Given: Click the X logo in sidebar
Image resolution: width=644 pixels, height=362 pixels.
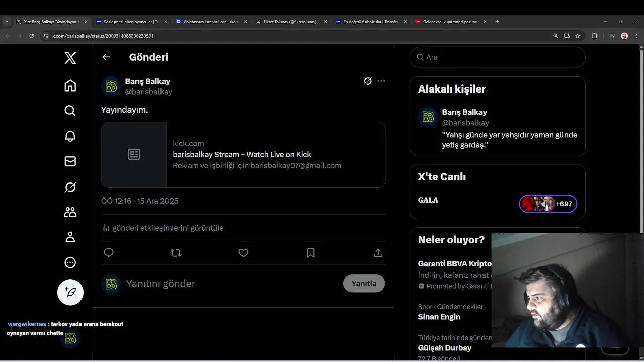Looking at the screenshot, I should pyautogui.click(x=70, y=58).
